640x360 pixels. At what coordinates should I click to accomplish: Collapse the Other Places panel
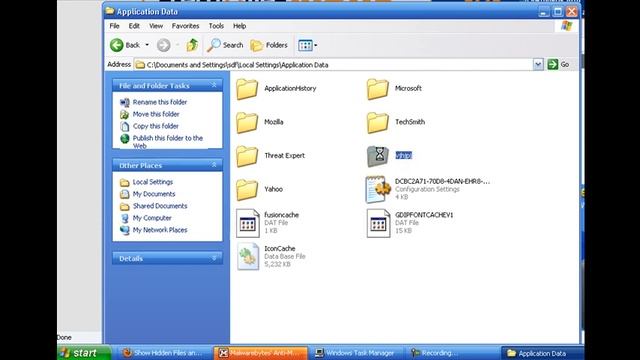214,165
